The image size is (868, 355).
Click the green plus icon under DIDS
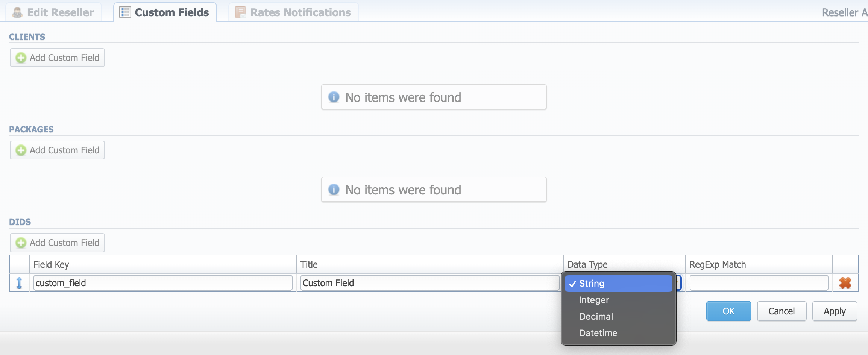[x=21, y=243]
